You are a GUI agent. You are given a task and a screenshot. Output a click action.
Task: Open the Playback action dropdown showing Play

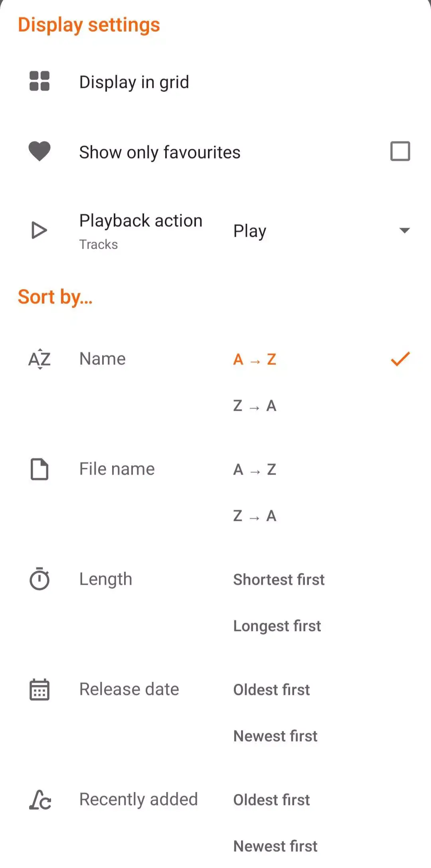coord(250,230)
